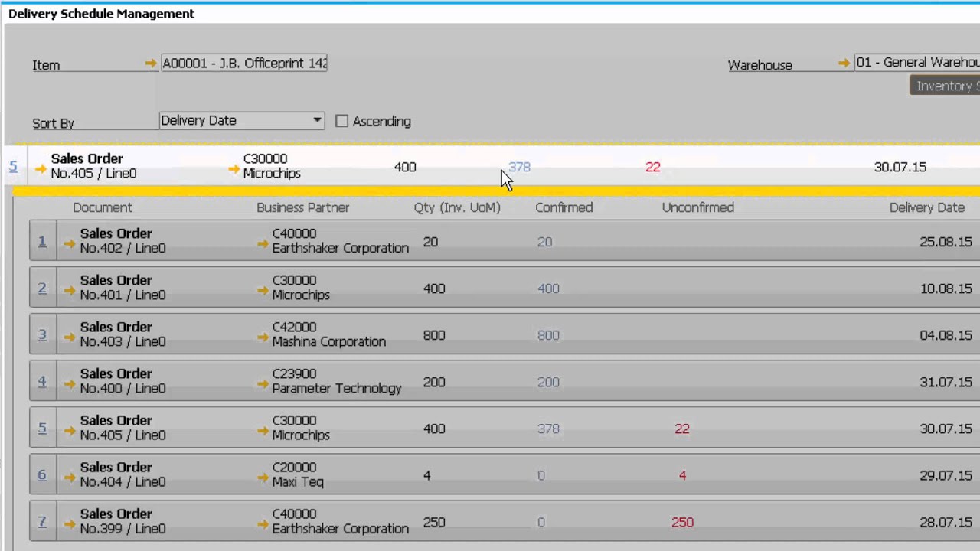Enable the Ascending checkbox

pyautogui.click(x=341, y=121)
